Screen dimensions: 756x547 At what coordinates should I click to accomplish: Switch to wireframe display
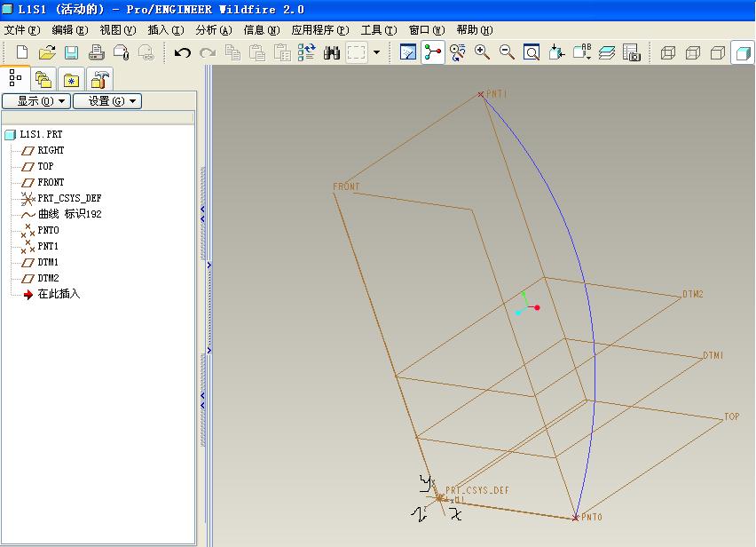point(668,52)
